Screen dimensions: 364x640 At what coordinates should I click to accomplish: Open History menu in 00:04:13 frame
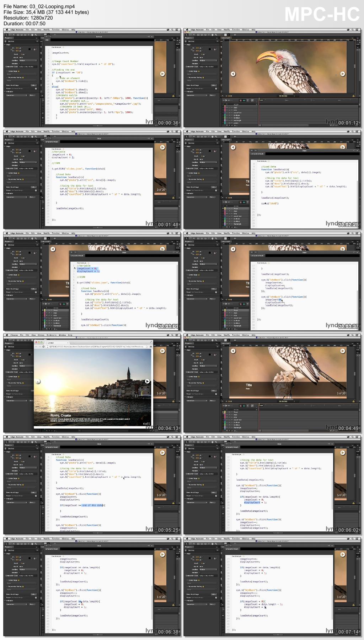tap(41, 335)
